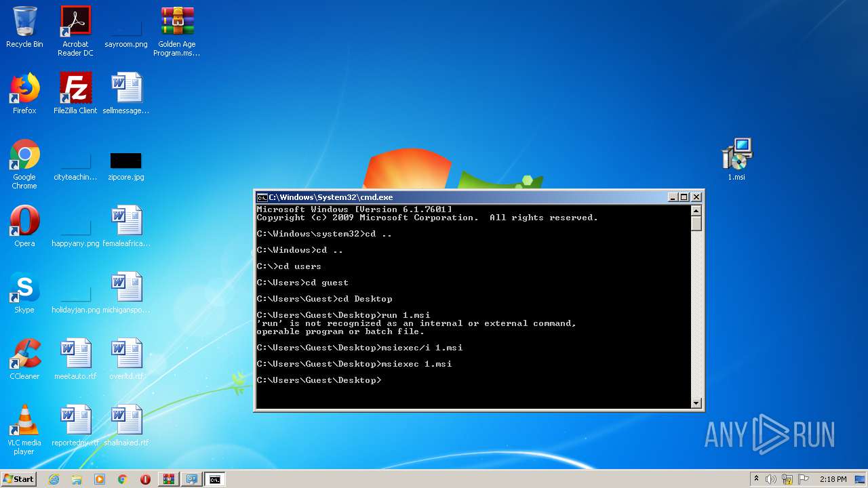This screenshot has width=868, height=488.
Task: Open Action Center flag icon
Action: tap(804, 479)
